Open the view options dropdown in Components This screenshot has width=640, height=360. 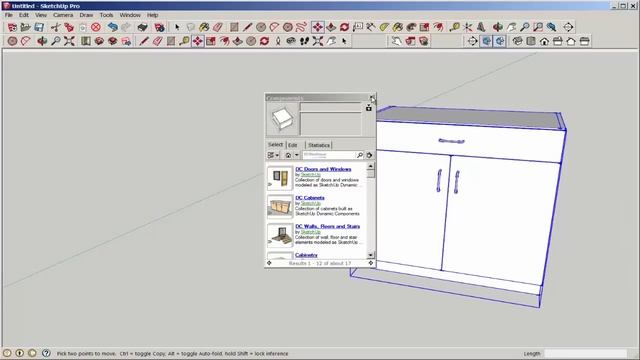tap(273, 155)
